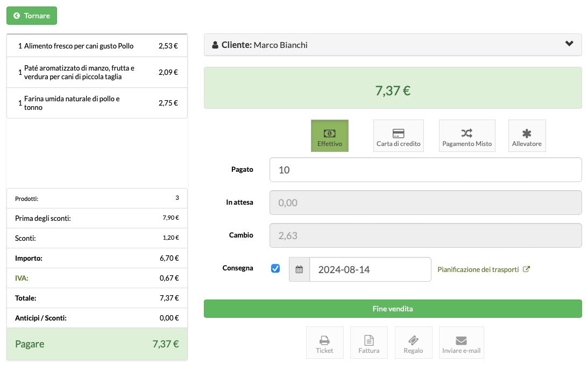Select the Alimento fresco per cani gusto Pollo row

97,46
